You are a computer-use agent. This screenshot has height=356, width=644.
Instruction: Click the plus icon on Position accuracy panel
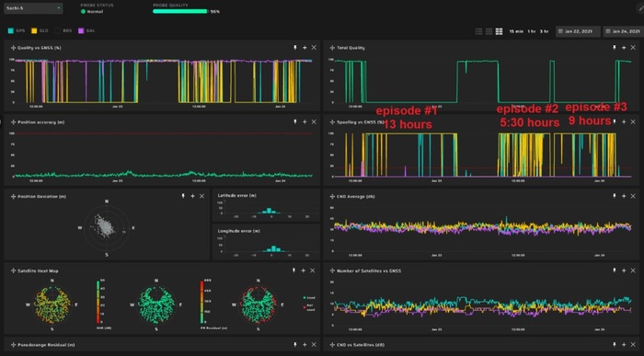(305, 122)
